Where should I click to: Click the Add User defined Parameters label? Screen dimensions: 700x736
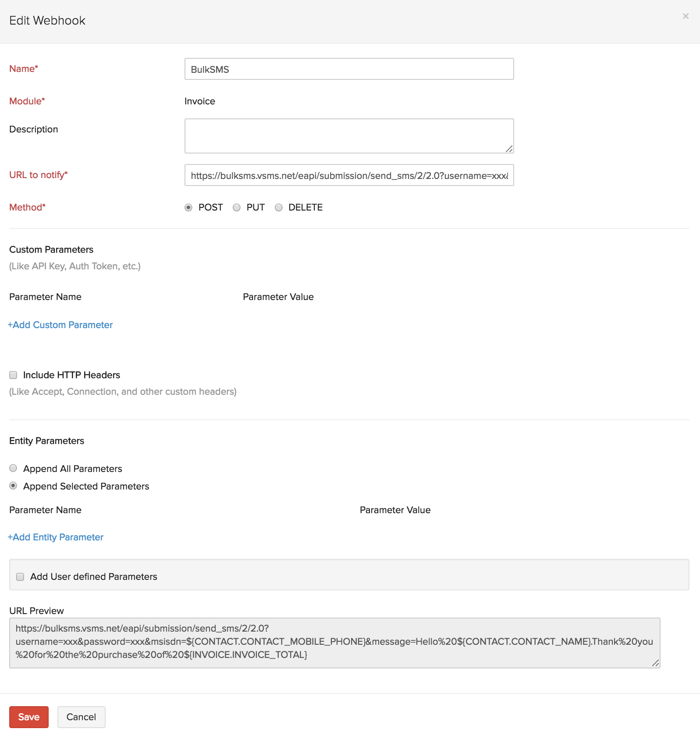[x=93, y=577]
